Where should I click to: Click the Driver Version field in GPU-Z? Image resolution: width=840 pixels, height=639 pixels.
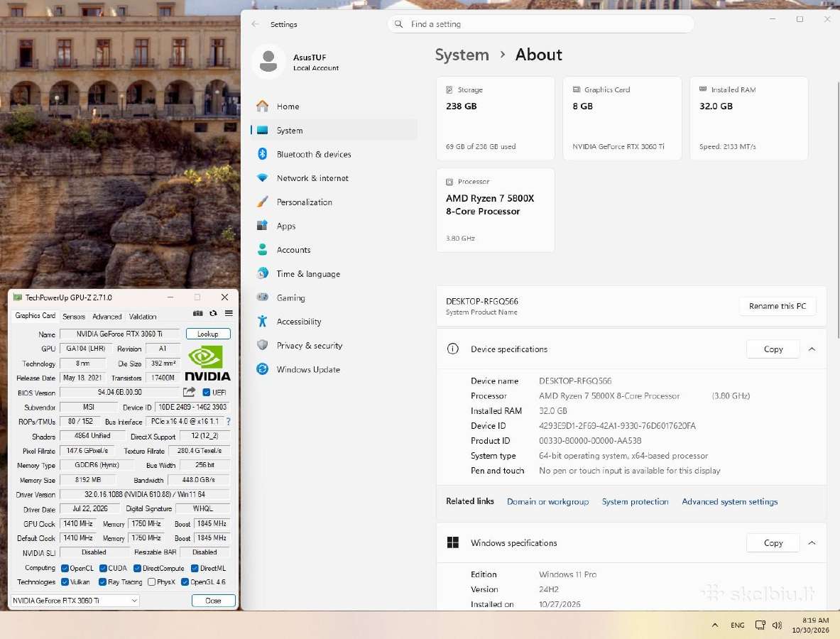coord(145,494)
